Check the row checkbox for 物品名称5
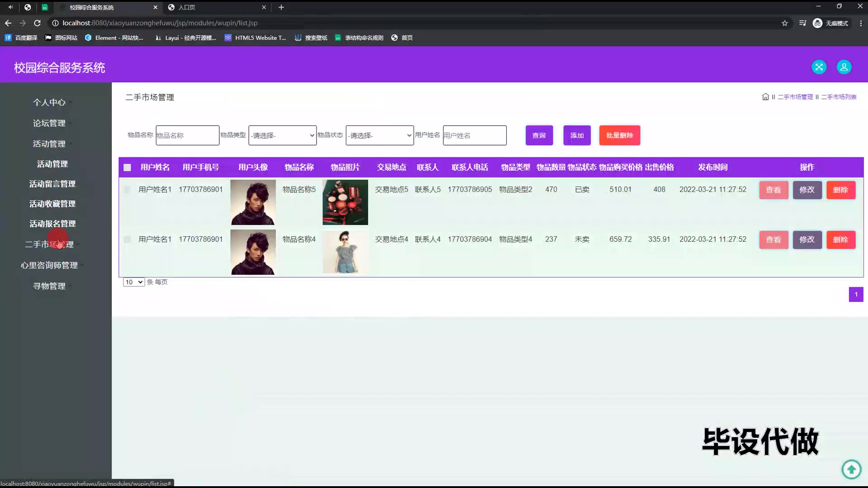 click(127, 190)
